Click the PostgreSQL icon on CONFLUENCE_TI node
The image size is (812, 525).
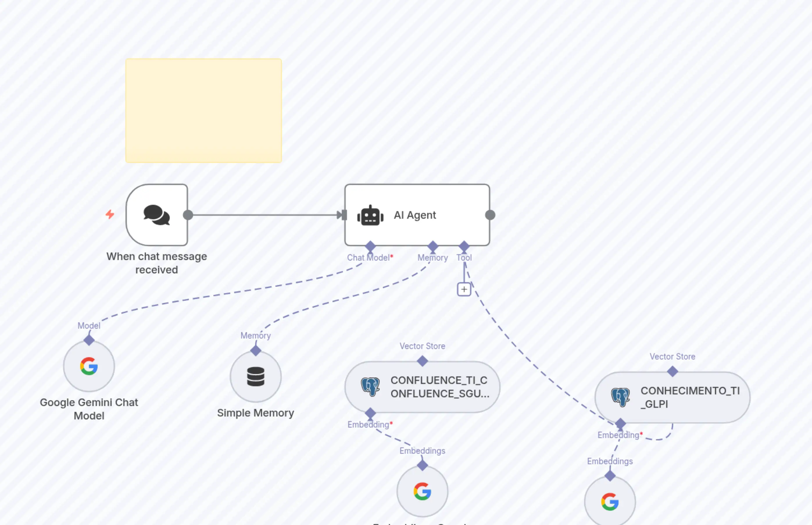tap(371, 387)
